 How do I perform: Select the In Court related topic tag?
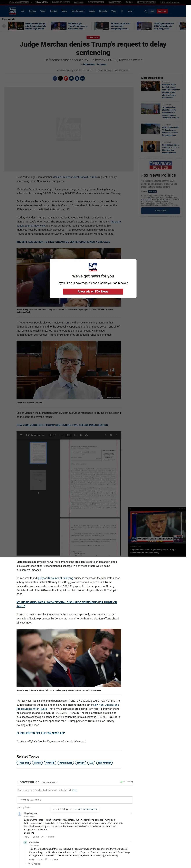(81, 763)
